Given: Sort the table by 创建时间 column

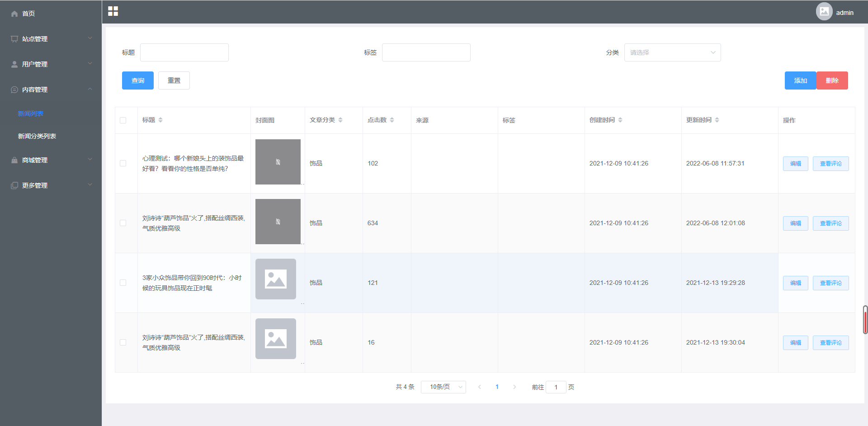Looking at the screenshot, I should coord(620,120).
